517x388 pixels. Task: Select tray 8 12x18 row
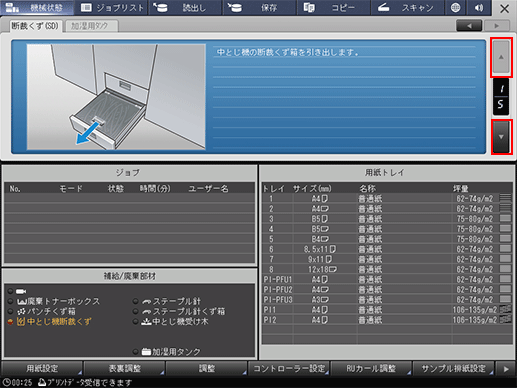coord(387,269)
